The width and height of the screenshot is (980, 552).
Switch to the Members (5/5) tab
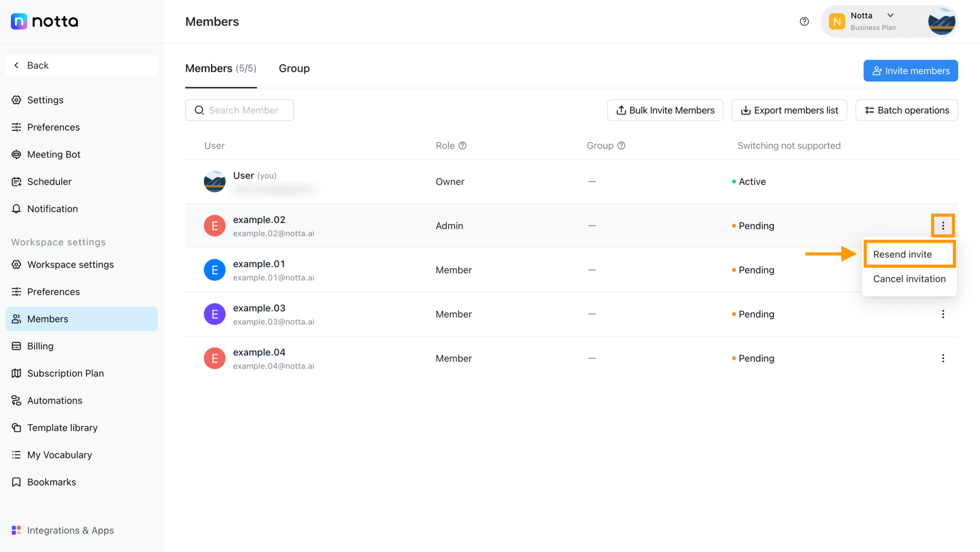(x=221, y=69)
